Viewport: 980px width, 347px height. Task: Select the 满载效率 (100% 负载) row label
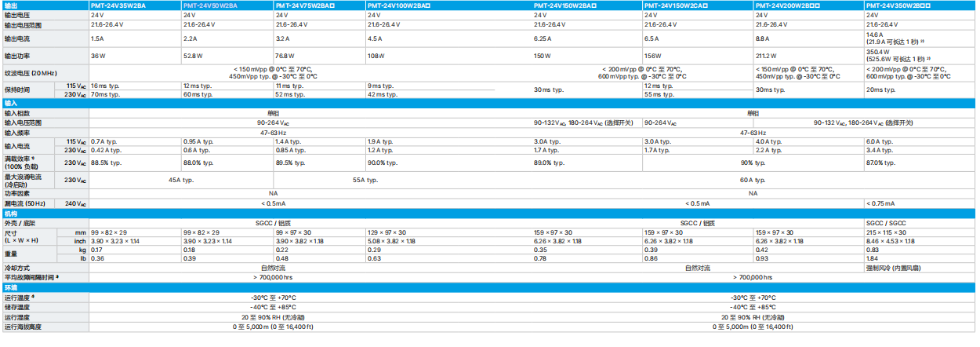[x=24, y=163]
